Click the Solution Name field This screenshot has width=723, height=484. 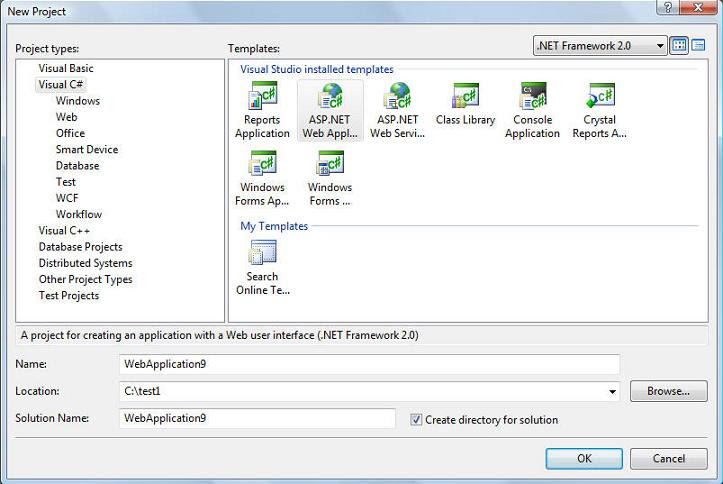coord(257,418)
